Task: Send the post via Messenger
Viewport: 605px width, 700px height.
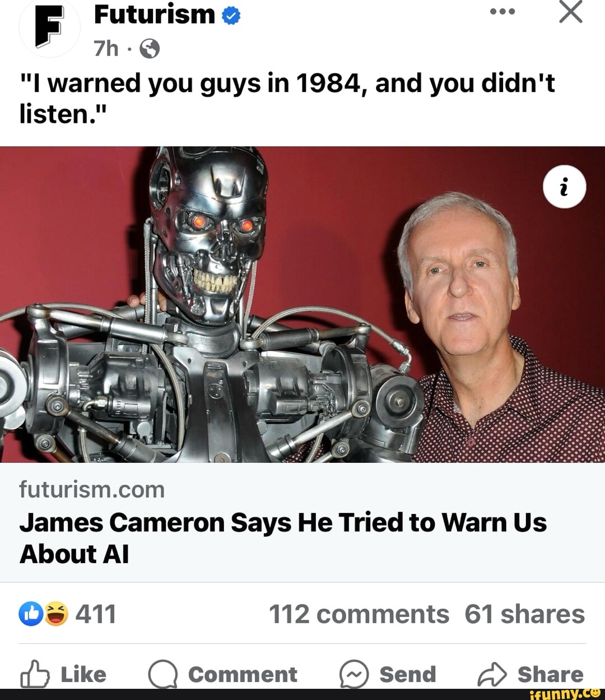Action: pos(388,674)
